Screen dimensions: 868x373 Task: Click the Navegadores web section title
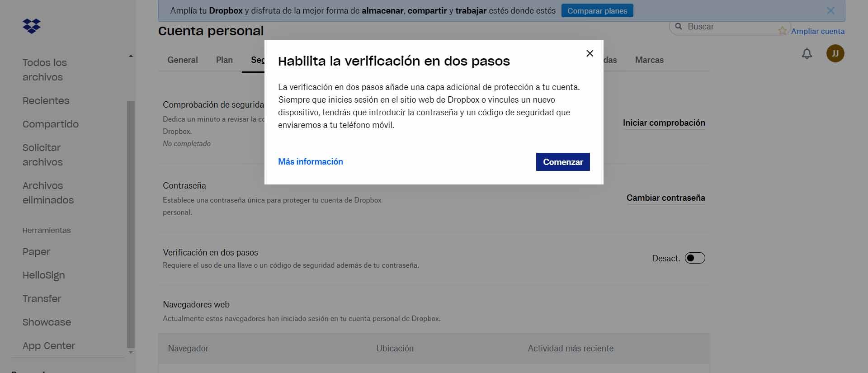click(196, 305)
